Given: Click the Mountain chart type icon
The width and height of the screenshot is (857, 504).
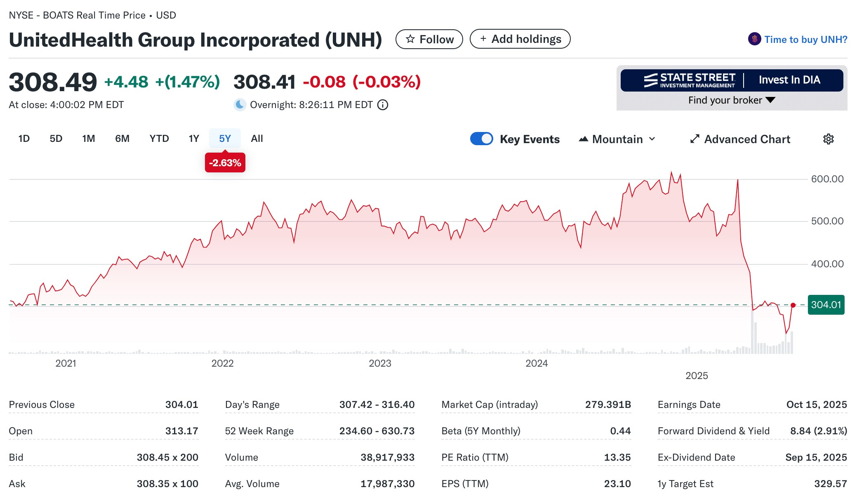Looking at the screenshot, I should [x=583, y=139].
